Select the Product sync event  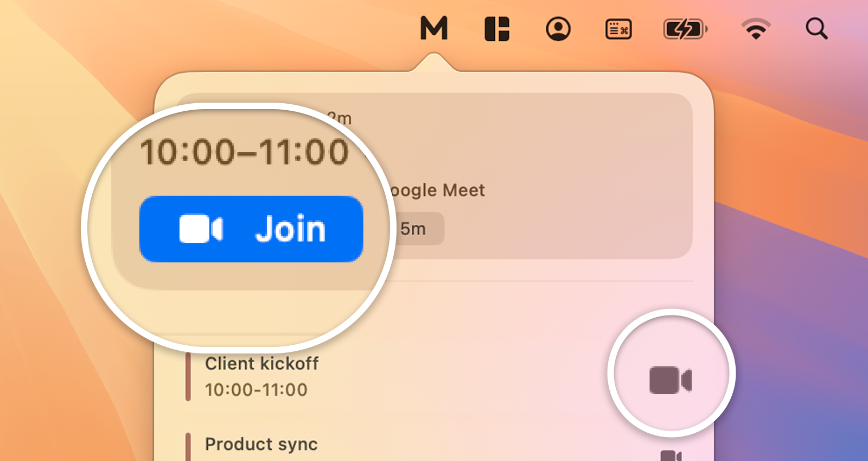(x=261, y=444)
